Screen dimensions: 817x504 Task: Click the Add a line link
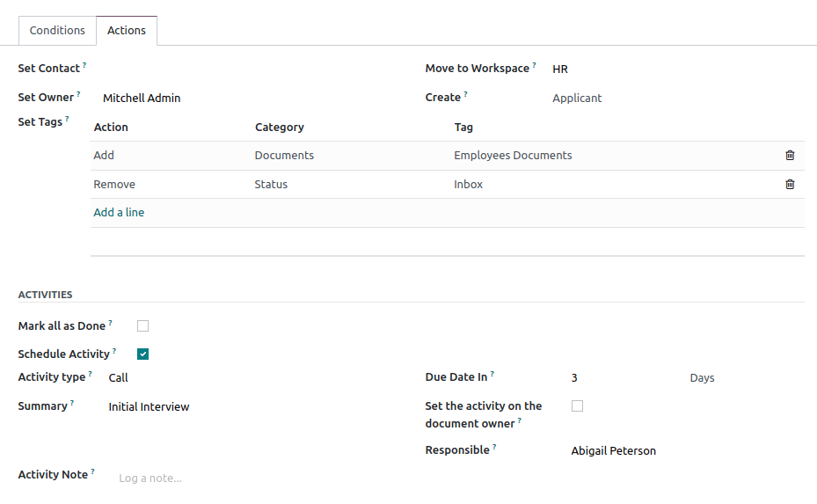119,213
